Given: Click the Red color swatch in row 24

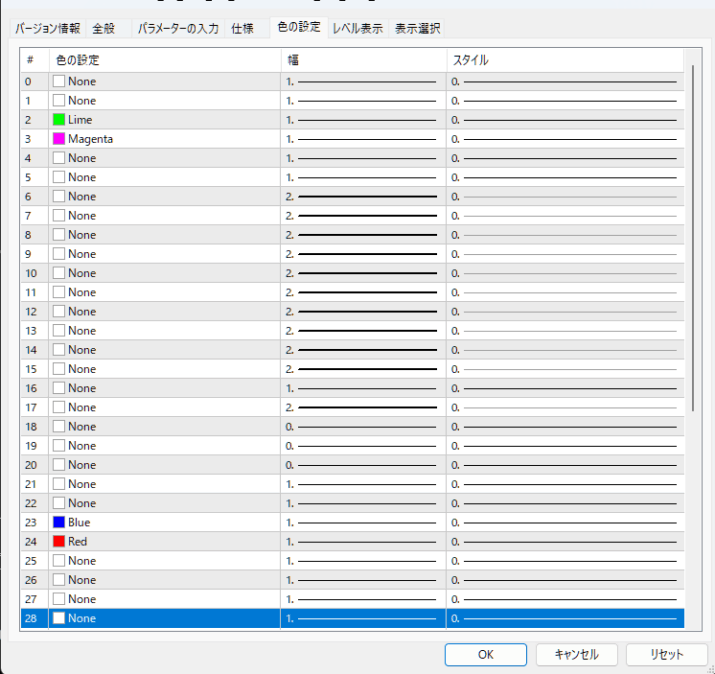Looking at the screenshot, I should click(59, 541).
